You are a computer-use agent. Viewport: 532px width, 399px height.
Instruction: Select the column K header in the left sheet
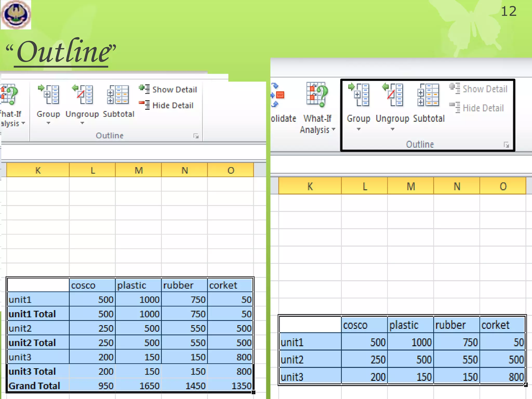pyautogui.click(x=38, y=170)
